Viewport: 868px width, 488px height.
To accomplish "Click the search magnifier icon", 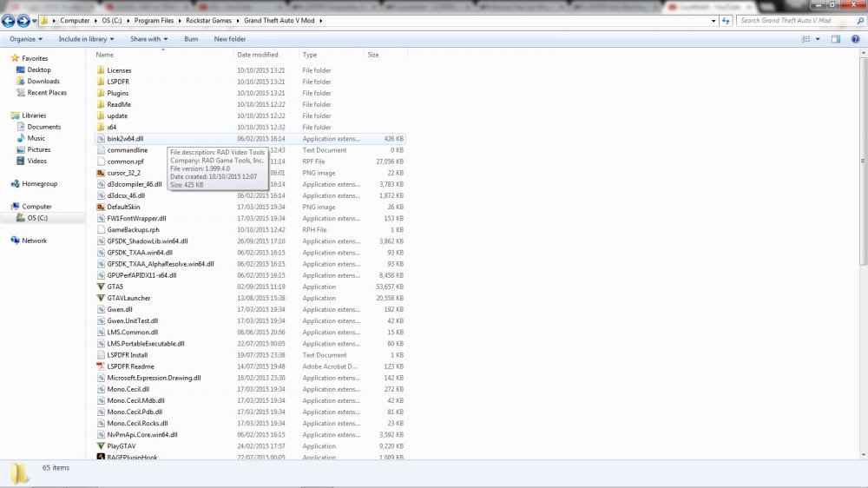I will click(x=860, y=21).
